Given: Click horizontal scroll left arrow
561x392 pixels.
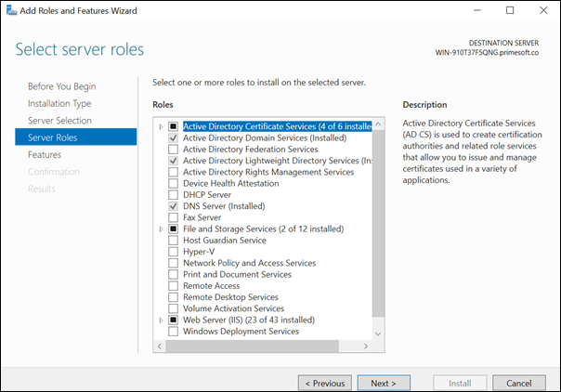Looking at the screenshot, I should pos(160,346).
